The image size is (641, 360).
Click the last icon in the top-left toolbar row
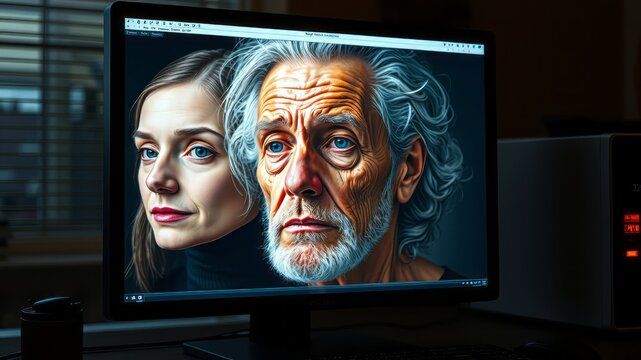pyautogui.click(x=199, y=26)
